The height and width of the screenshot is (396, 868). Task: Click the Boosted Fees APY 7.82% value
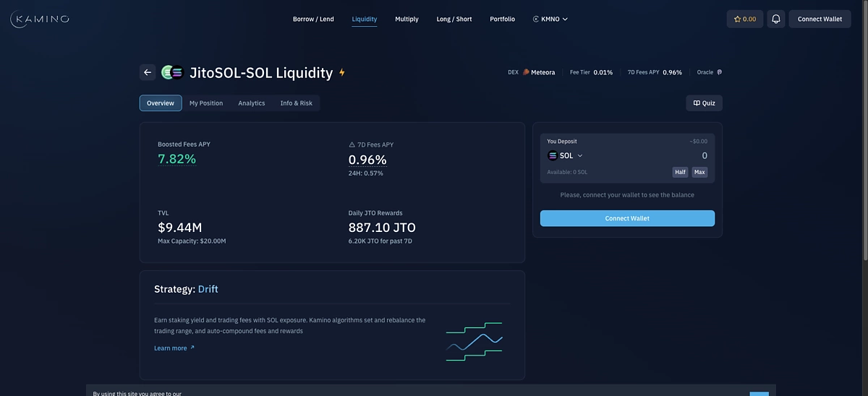click(x=177, y=159)
